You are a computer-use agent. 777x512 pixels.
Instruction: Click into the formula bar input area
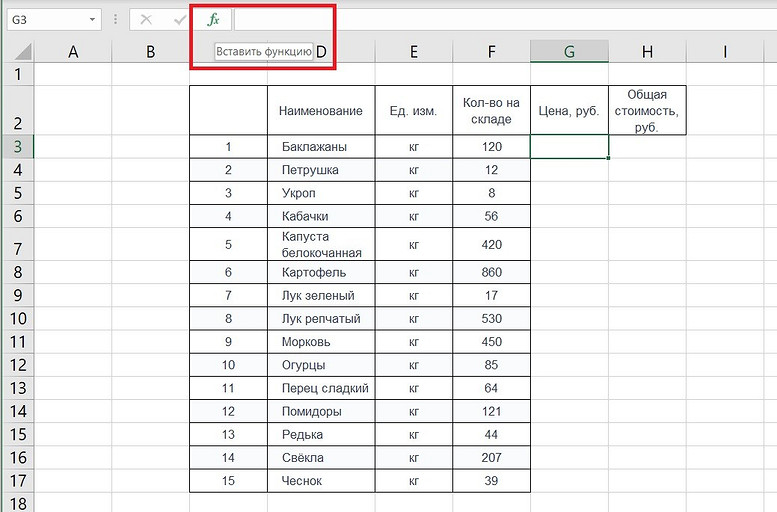[500, 20]
